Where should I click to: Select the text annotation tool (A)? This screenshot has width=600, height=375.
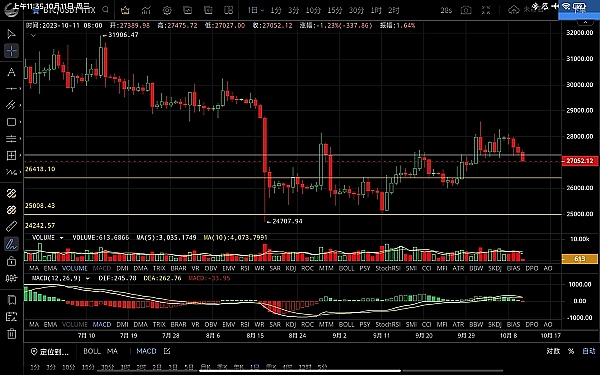point(11,72)
